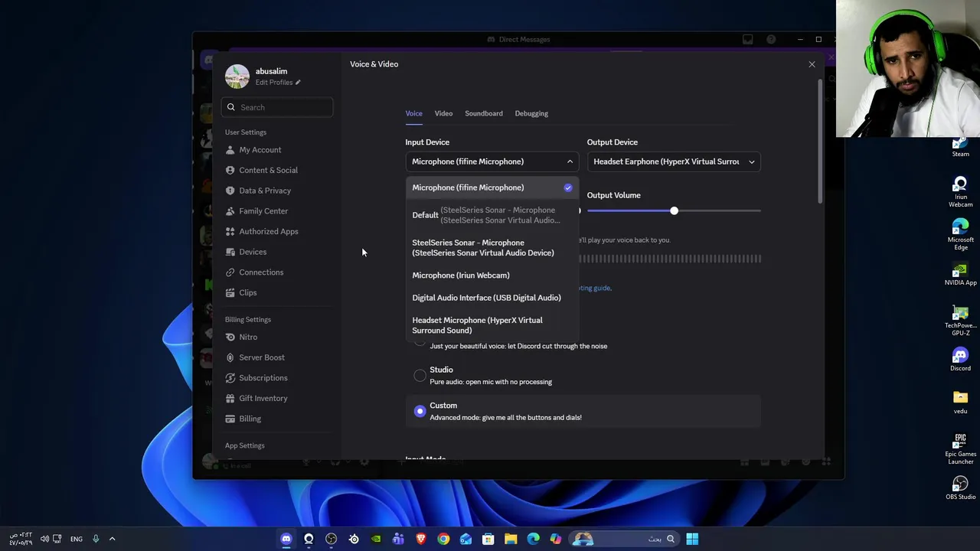Screen dimensions: 980x551
Task: Choose Digital Audio Interface (USB Digital Audio)
Action: click(492, 298)
